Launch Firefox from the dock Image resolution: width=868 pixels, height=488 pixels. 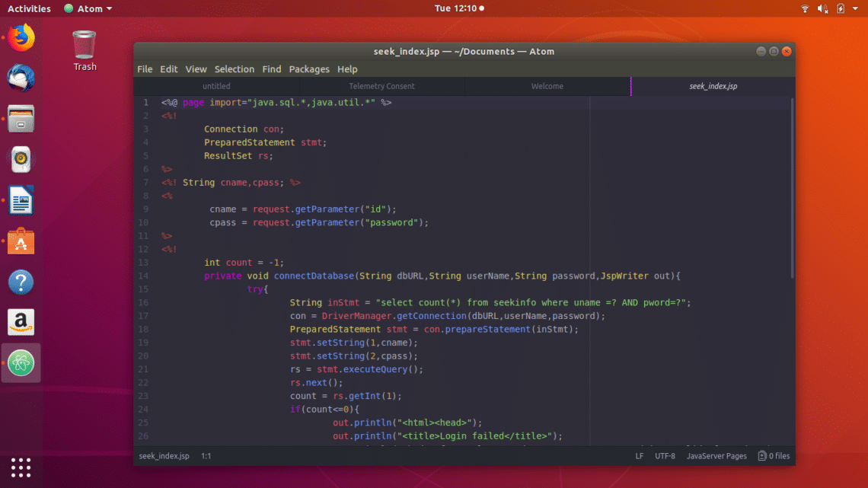(x=21, y=37)
